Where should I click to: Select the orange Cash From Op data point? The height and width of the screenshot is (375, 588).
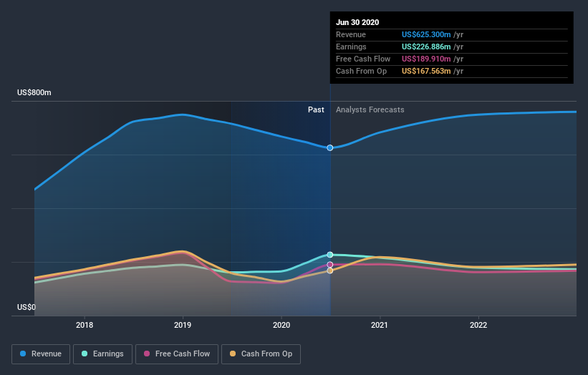point(330,271)
